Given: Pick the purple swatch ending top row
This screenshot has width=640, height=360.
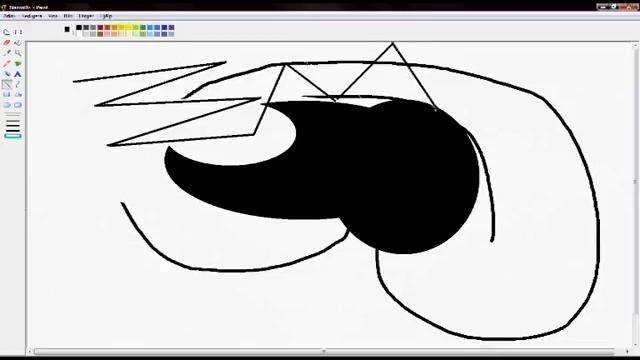Looking at the screenshot, I should (x=171, y=28).
